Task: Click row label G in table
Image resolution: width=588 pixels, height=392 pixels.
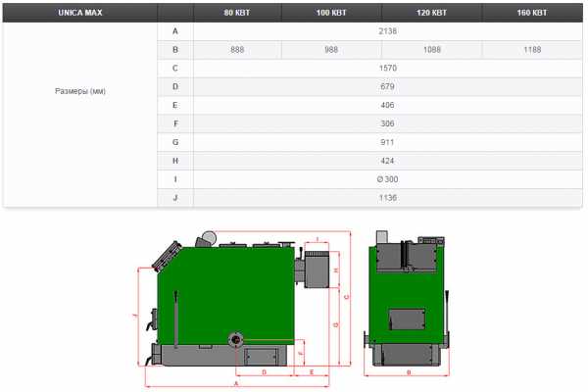Action: (x=175, y=142)
